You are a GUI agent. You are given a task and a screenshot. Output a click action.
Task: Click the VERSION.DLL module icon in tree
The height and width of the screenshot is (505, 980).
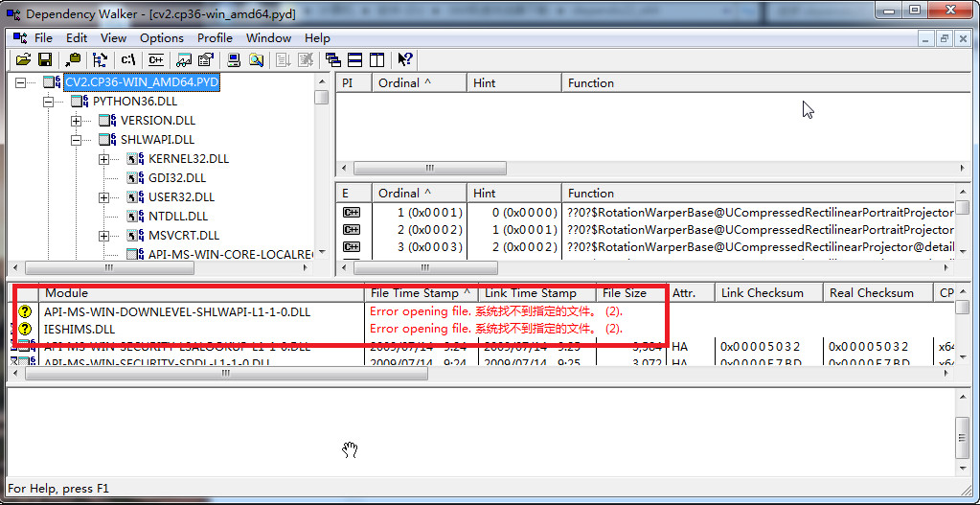[107, 120]
